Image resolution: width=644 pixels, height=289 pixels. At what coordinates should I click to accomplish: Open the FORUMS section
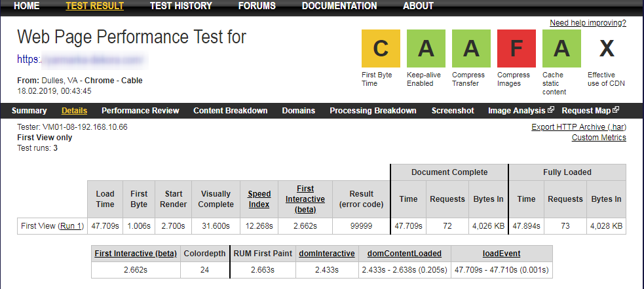tap(257, 6)
